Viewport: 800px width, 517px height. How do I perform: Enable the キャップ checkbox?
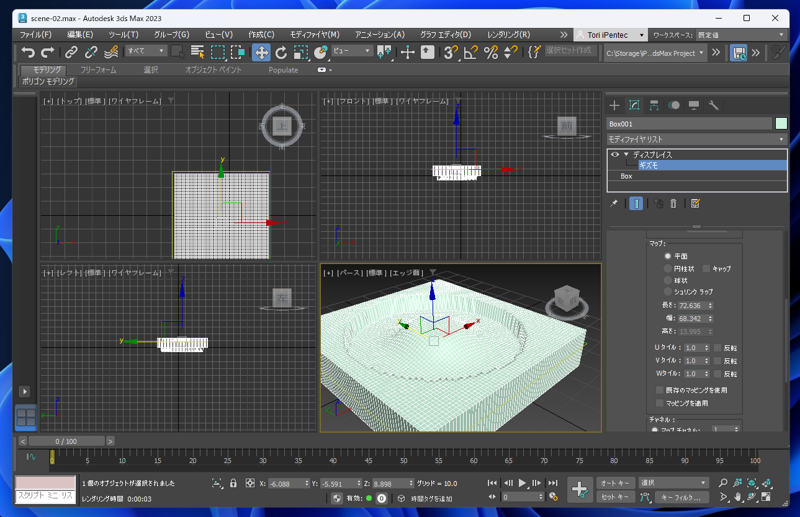coord(706,268)
